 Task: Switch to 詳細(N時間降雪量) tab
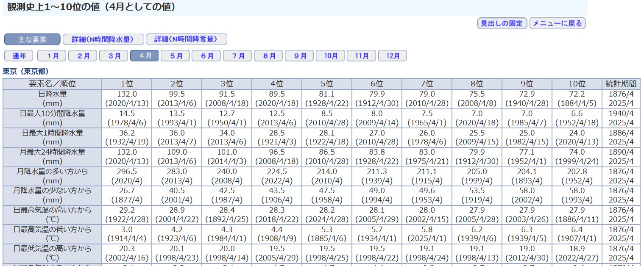(x=186, y=39)
